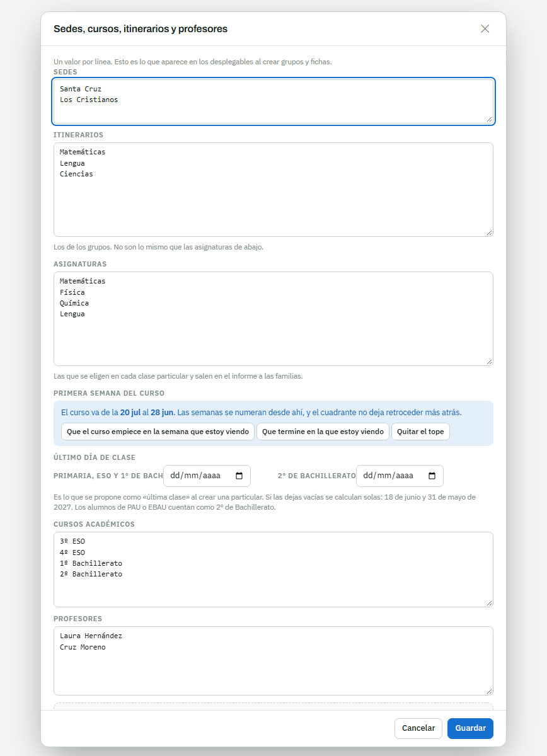The height and width of the screenshot is (756, 547).
Task: Click 'Último día de clase' heading
Action: [x=95, y=457]
